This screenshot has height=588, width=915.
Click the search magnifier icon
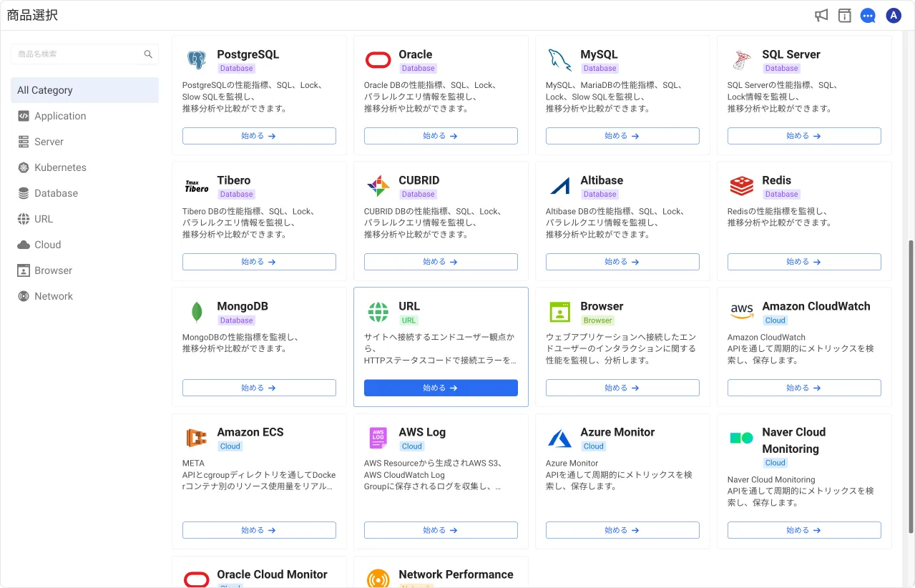[x=148, y=54]
